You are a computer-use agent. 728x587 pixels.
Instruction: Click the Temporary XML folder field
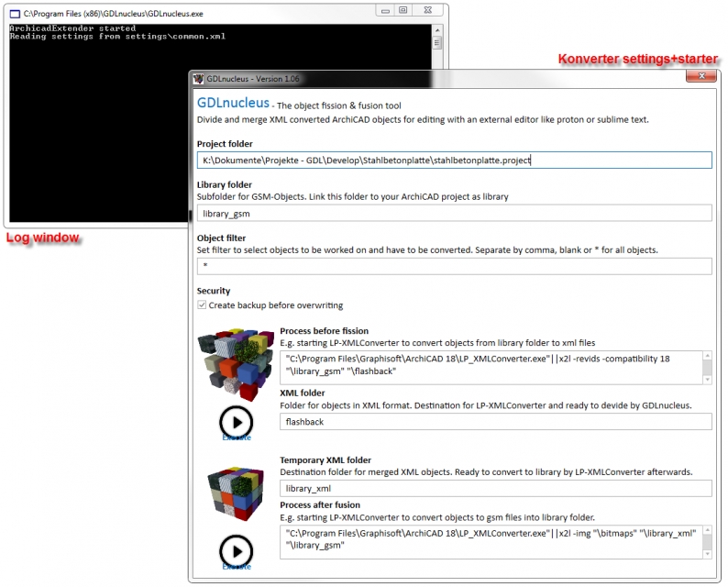coord(495,489)
